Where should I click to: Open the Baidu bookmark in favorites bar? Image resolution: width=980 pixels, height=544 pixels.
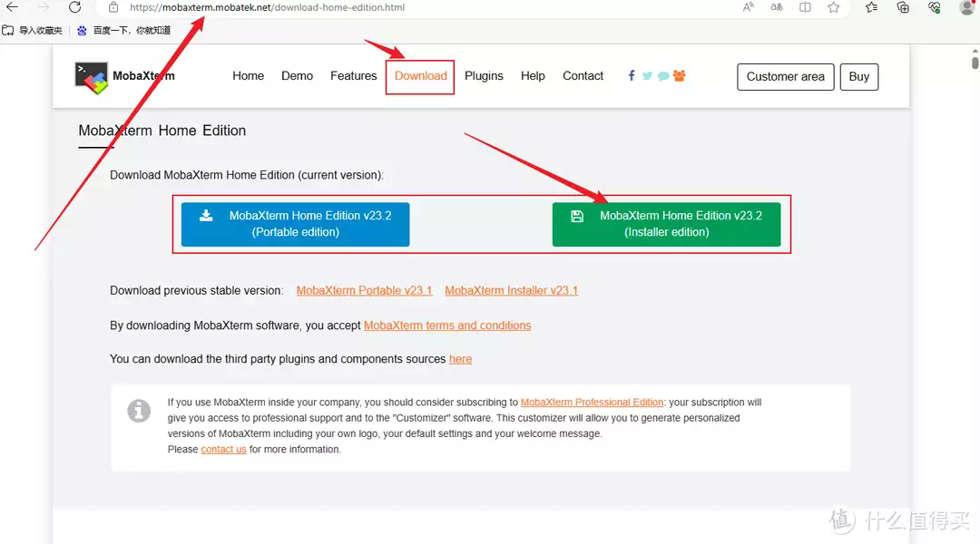(x=123, y=30)
